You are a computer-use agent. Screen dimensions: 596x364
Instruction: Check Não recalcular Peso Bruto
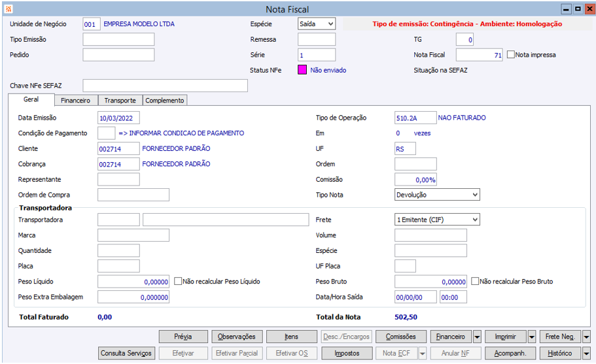coord(476,282)
